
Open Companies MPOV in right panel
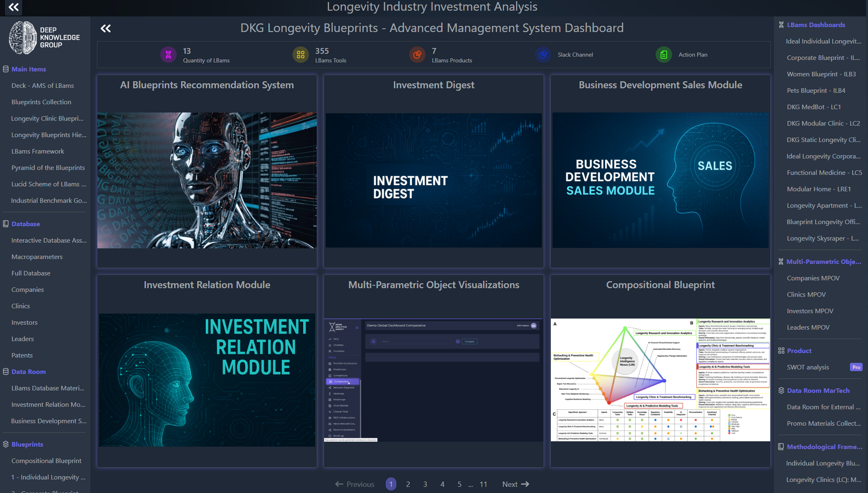click(813, 278)
